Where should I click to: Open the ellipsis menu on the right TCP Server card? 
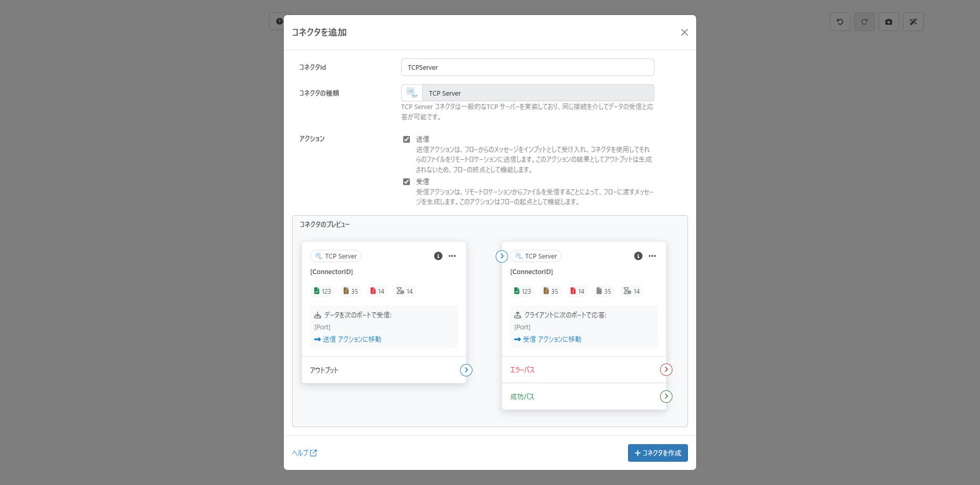pyautogui.click(x=652, y=255)
